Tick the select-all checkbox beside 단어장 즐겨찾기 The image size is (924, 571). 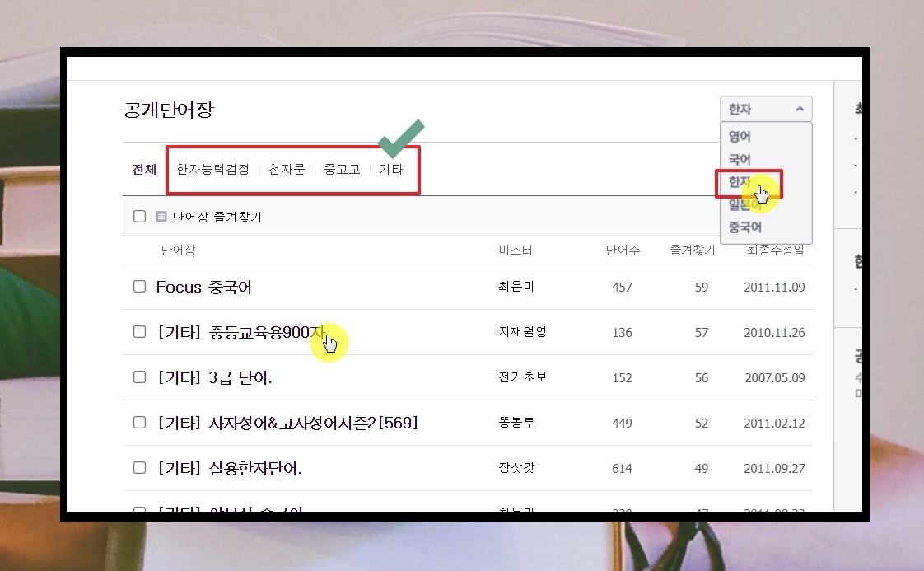coord(140,217)
